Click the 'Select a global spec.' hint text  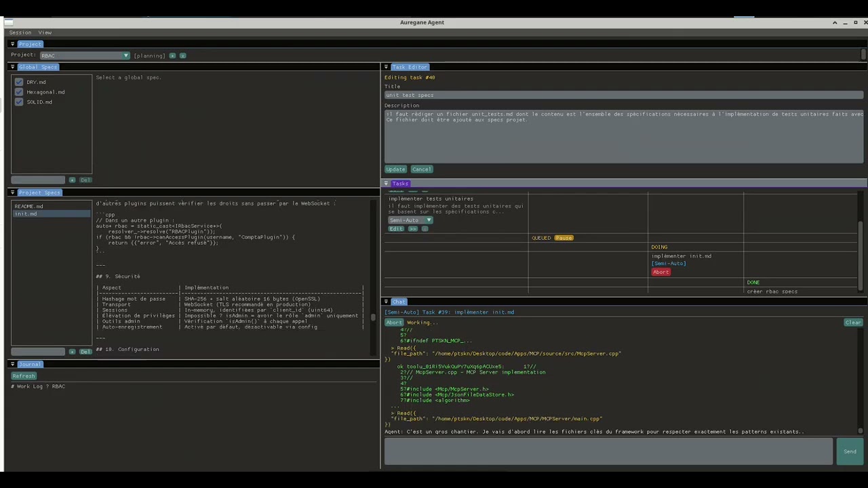(x=128, y=77)
